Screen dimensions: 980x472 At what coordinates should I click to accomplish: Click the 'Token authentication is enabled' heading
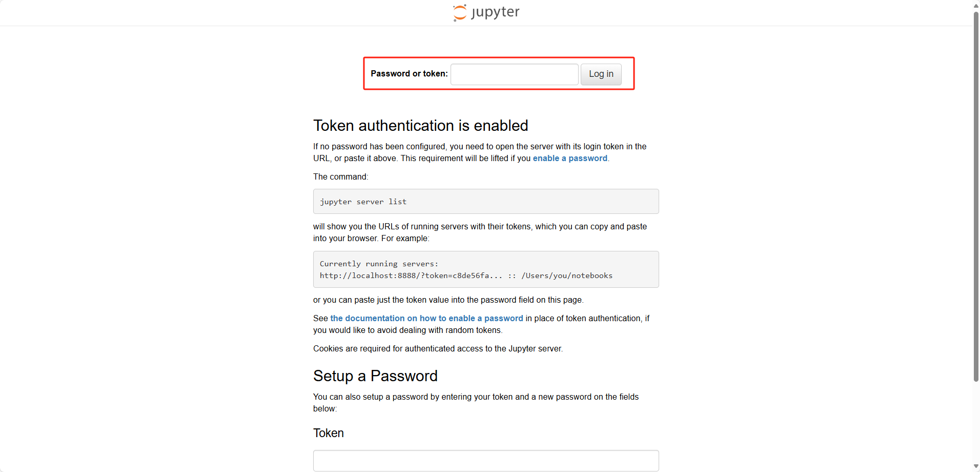click(420, 126)
